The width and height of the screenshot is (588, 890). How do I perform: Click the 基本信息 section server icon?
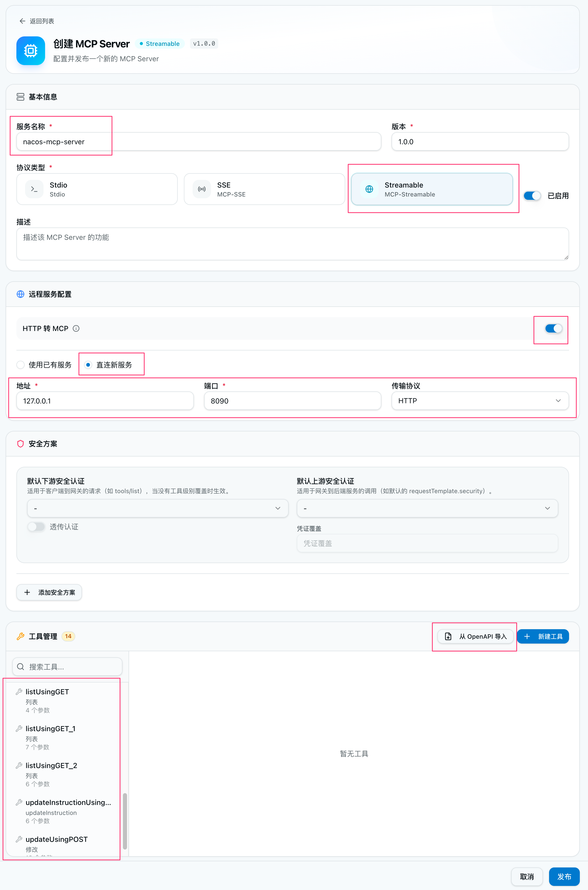tap(21, 97)
